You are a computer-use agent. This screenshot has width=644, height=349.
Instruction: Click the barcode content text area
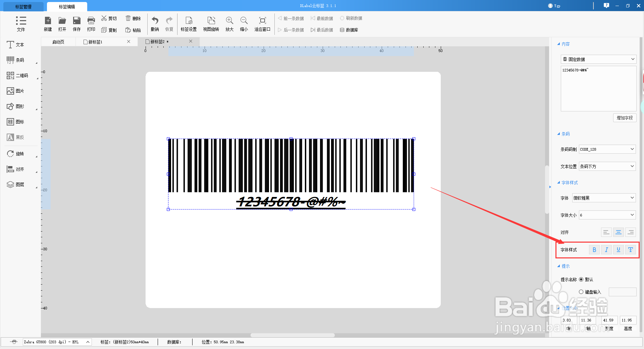pyautogui.click(x=599, y=89)
